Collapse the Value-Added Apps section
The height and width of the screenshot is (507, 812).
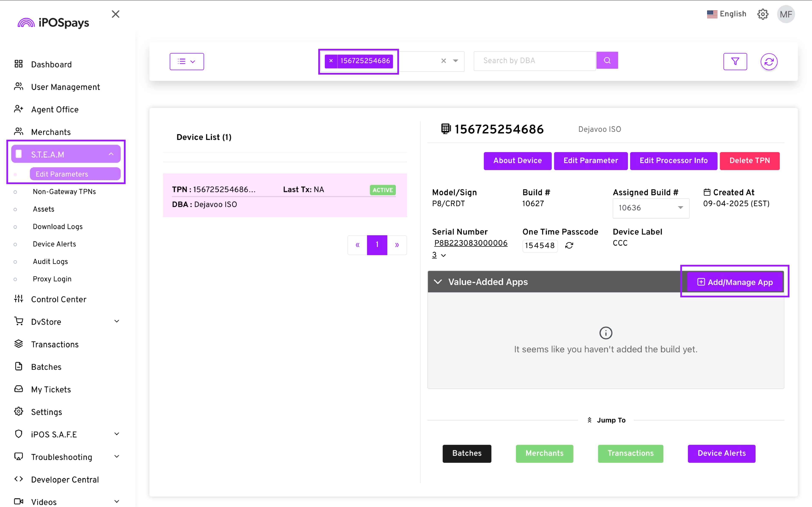438,282
